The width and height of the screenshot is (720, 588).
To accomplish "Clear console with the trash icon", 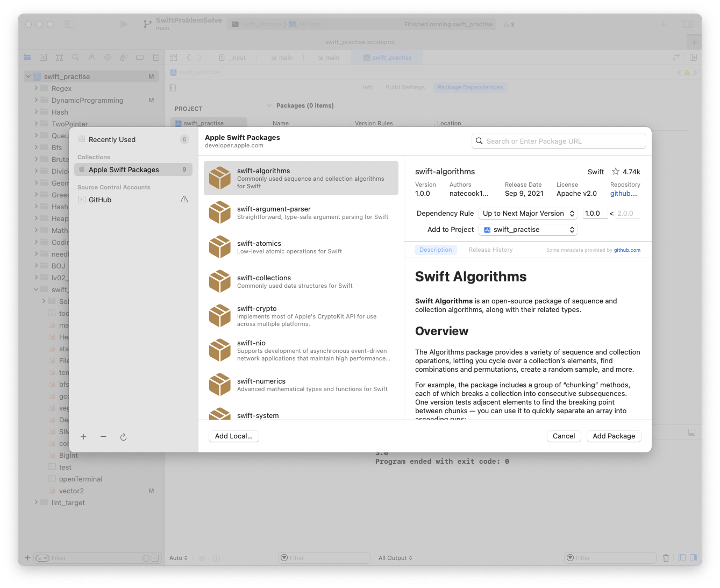I will [666, 558].
